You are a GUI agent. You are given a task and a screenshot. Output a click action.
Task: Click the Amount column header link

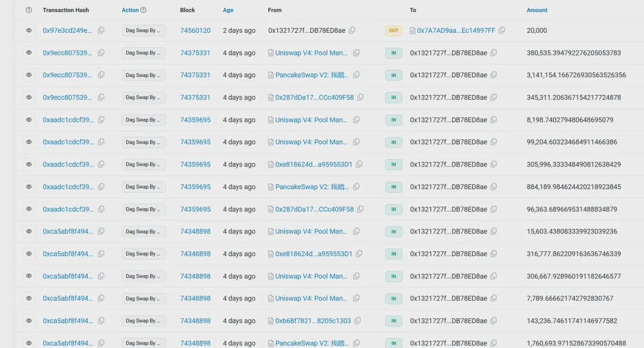pos(537,10)
